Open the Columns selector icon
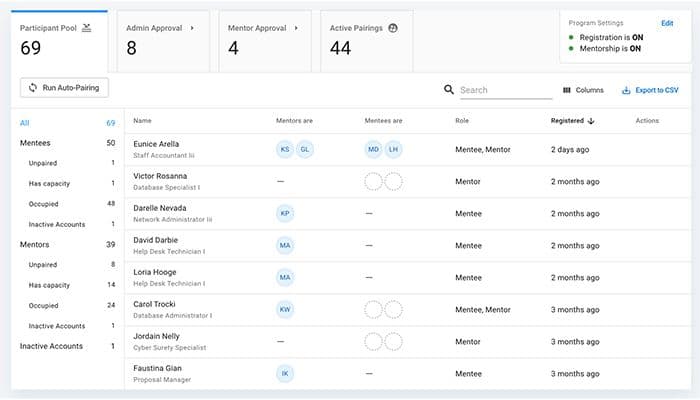 point(567,90)
